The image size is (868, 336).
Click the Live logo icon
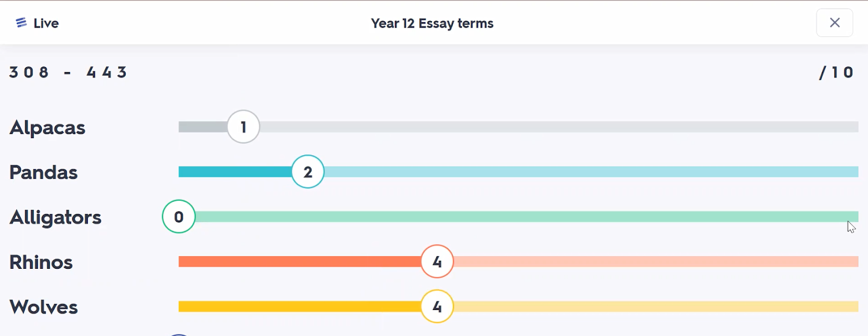(x=21, y=23)
